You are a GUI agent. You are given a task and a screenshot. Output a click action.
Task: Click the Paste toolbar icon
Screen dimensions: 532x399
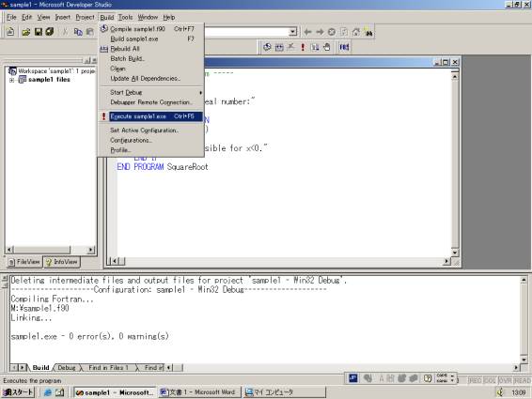click(90, 32)
